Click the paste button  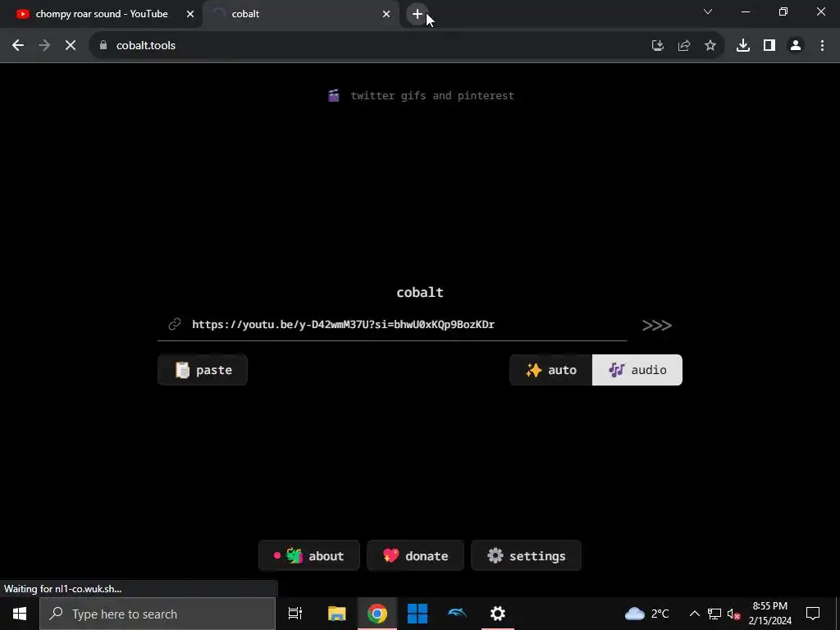(203, 370)
